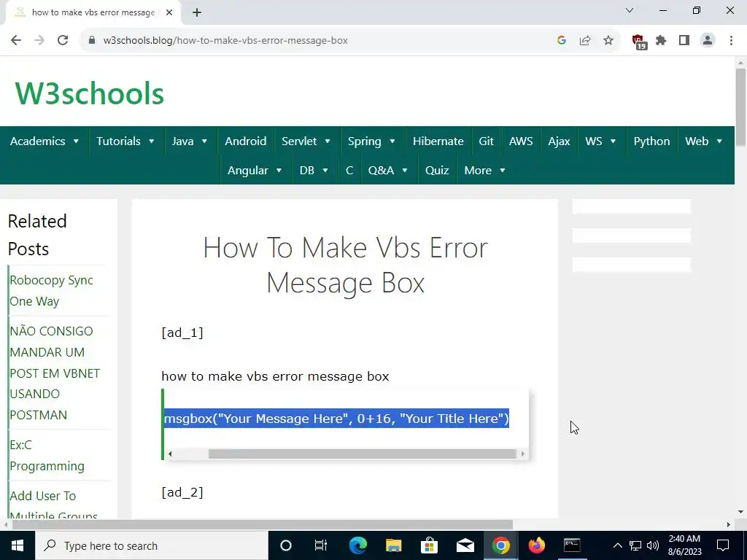This screenshot has height=560, width=747.
Task: Open Command Prompt taskbar icon
Action: [572, 545]
